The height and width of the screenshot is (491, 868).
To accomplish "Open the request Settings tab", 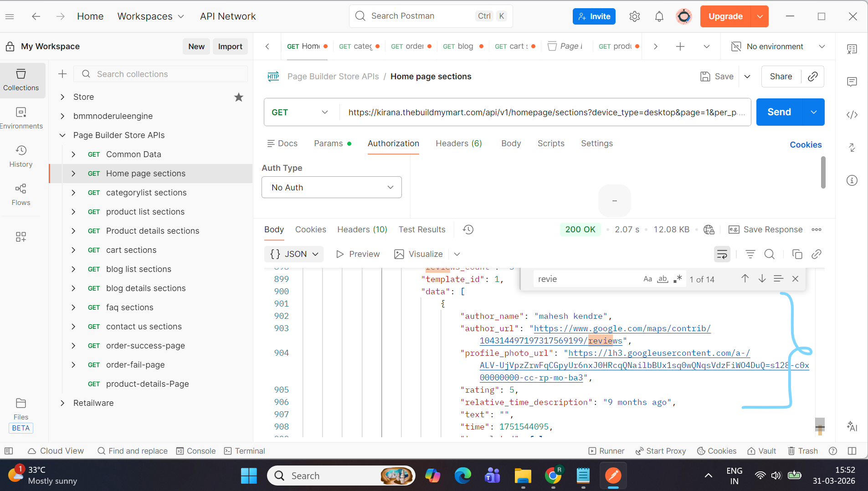I will (597, 143).
